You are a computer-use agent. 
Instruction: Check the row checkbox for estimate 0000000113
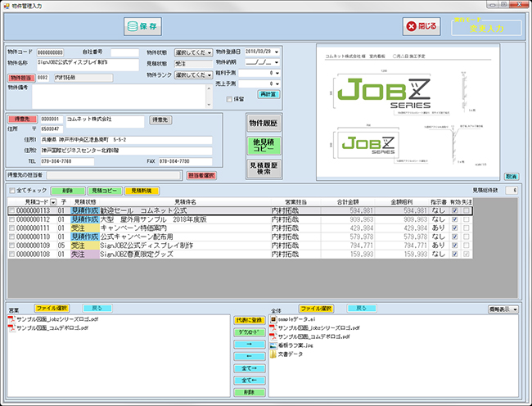click(12, 210)
